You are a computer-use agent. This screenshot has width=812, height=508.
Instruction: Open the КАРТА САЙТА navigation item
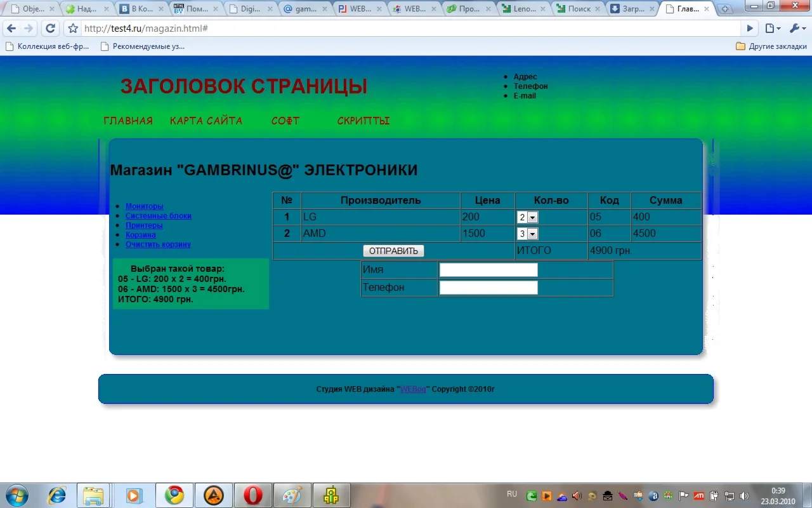[206, 121]
